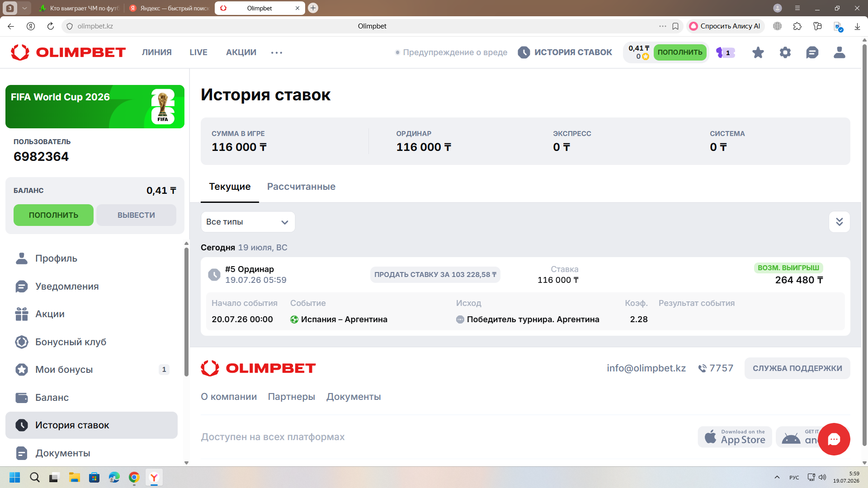Open Уведомления in the sidebar

click(91, 286)
